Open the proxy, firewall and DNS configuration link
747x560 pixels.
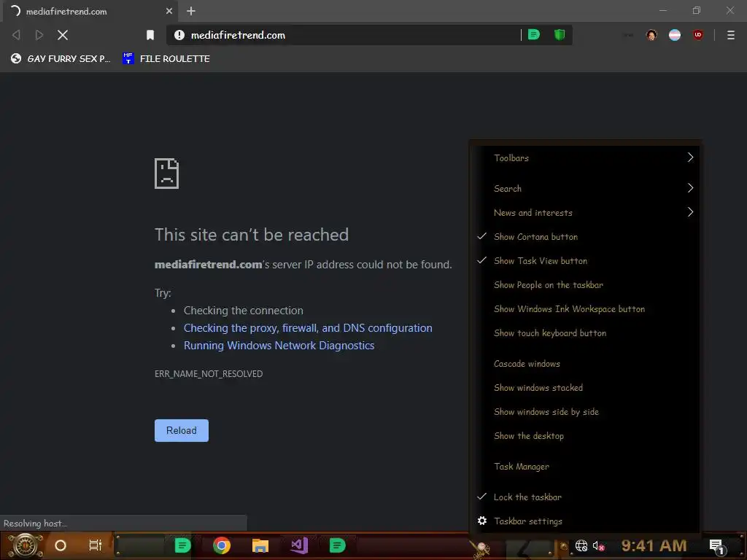[x=308, y=328]
